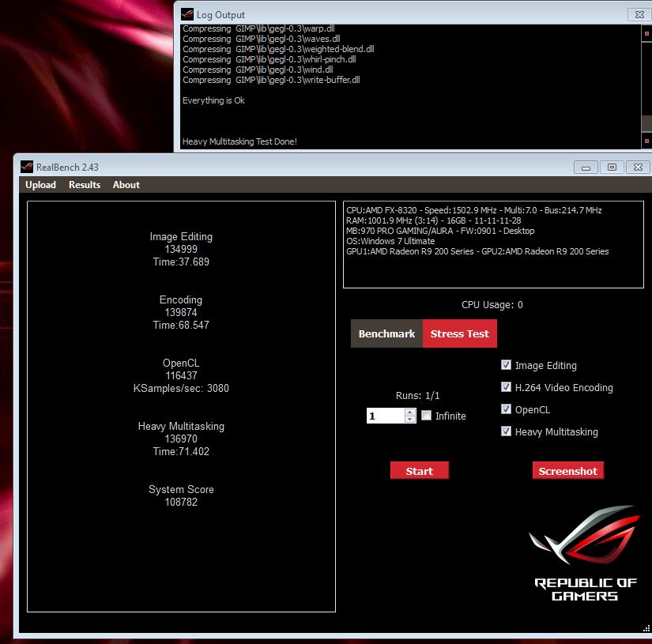
Task: Click 'Heavy Multitasking Test Done!' log line
Action: click(x=240, y=141)
